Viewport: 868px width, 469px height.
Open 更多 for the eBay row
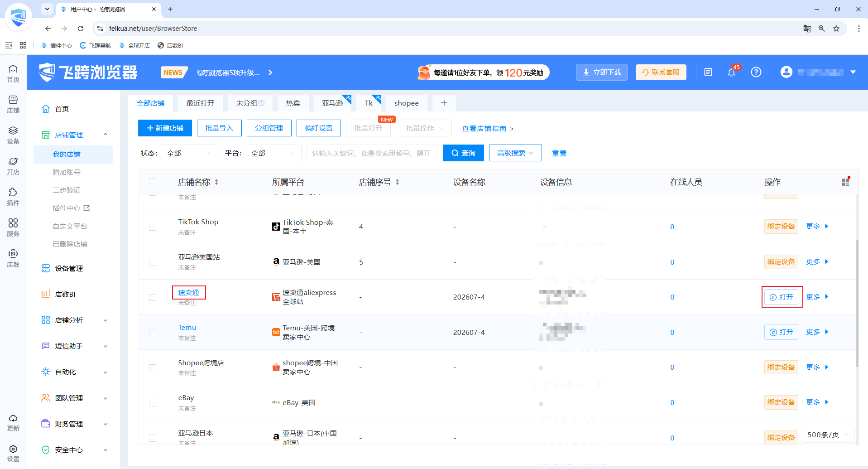[817, 402]
